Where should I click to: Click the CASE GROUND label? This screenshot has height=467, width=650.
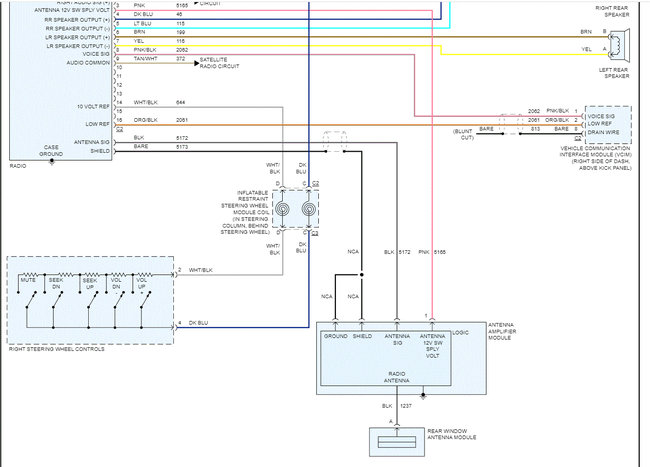51,150
